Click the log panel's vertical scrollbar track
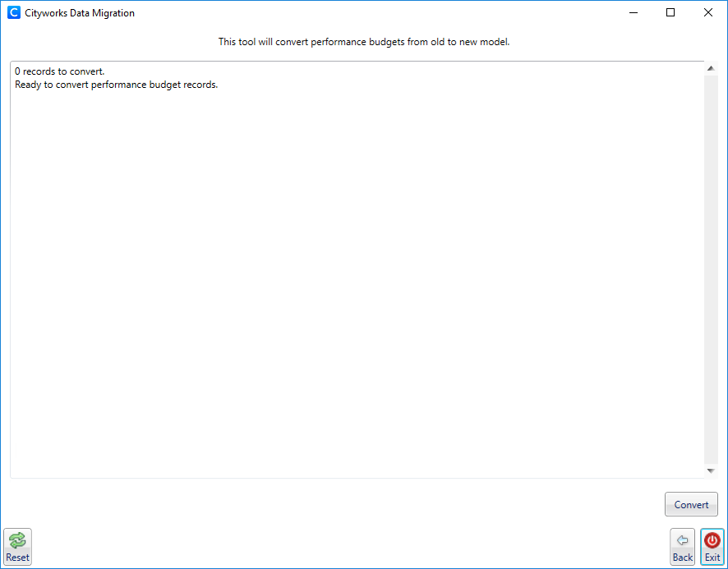 tap(711, 271)
